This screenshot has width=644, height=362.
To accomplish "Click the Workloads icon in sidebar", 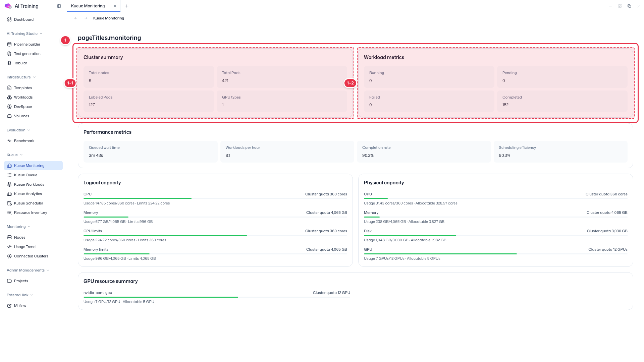I will [9, 97].
